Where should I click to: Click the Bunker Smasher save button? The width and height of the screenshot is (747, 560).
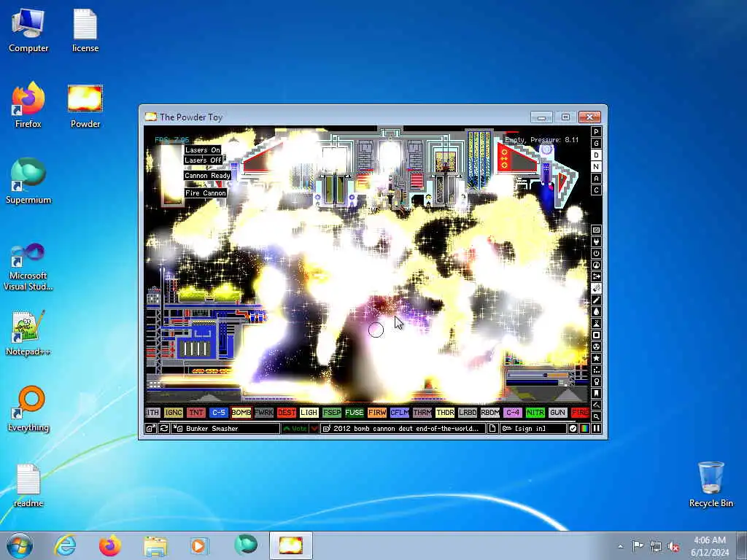pos(226,429)
